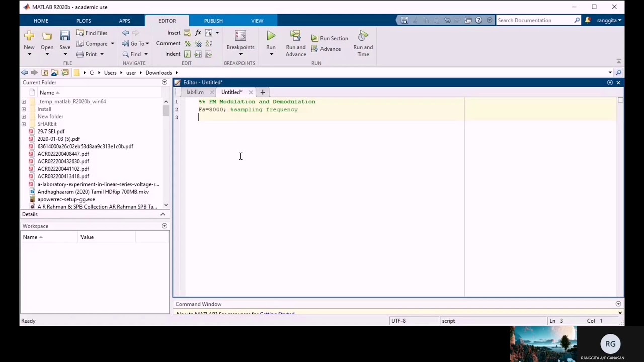This screenshot has height=362, width=644.
Task: Switch to the HOME tab
Action: (41, 21)
